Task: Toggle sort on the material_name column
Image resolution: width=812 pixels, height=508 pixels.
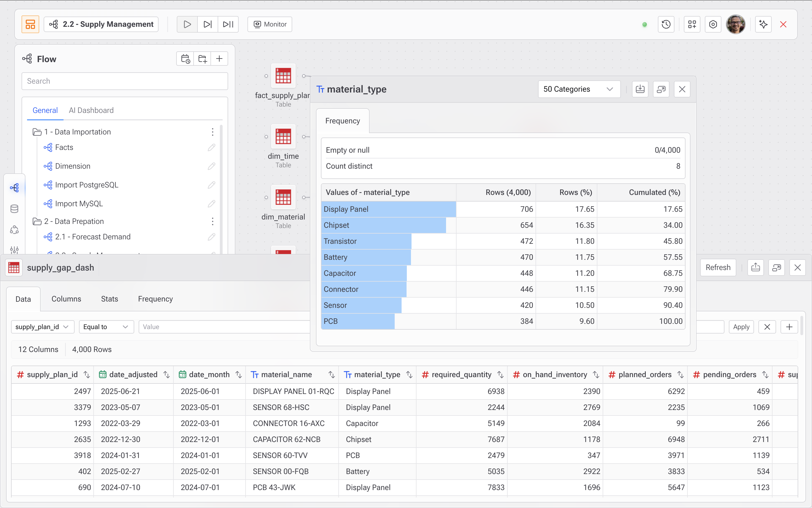Action: point(331,375)
